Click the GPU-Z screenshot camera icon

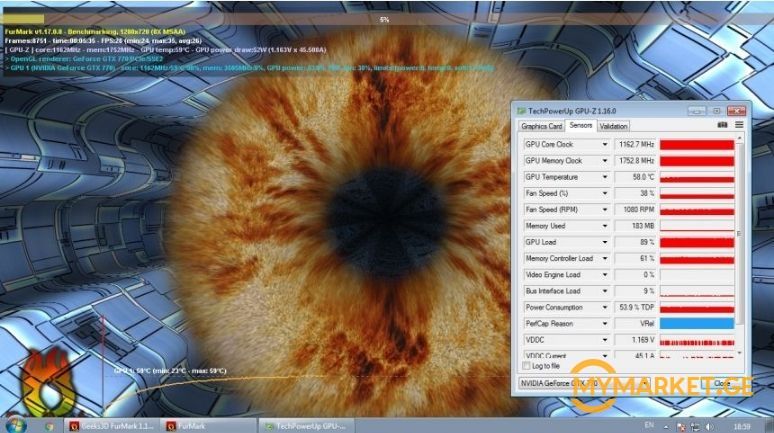(722, 125)
